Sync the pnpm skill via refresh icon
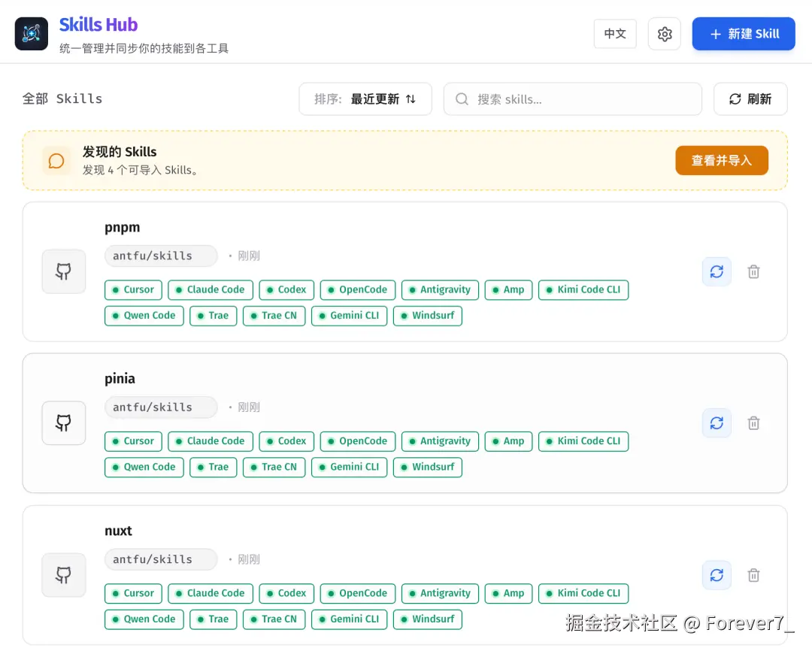This screenshot has width=812, height=651. (717, 271)
